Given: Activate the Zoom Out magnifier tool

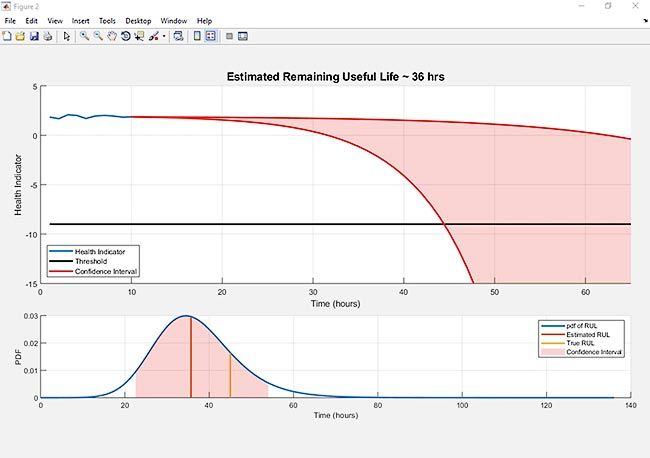Looking at the screenshot, I should coord(98,36).
